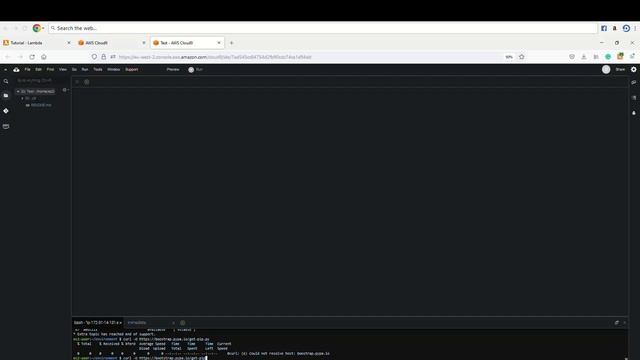This screenshot has height=360, width=640.
Task: Open the Amazon shortcut icon
Action: (615, 28)
